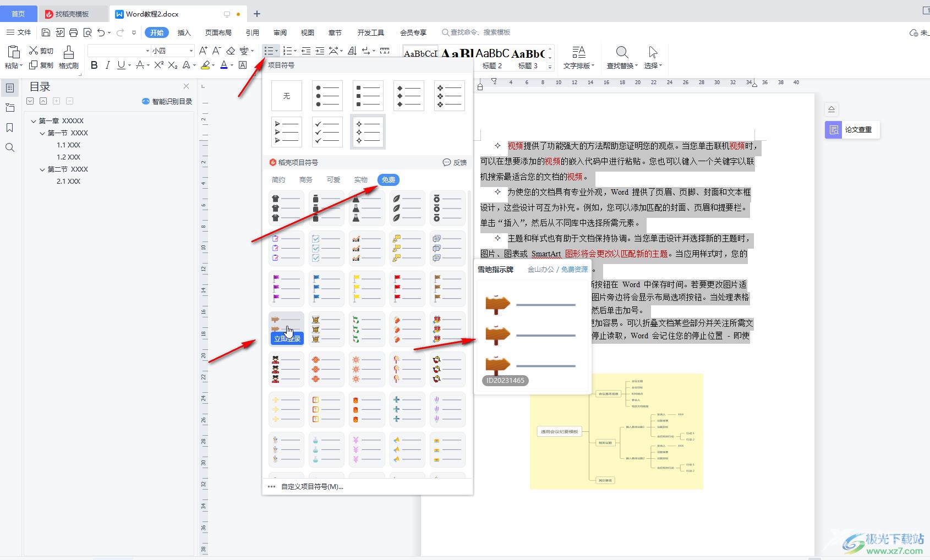The image size is (930, 560).
Task: Click the Increase indent icon
Action: pyautogui.click(x=320, y=51)
